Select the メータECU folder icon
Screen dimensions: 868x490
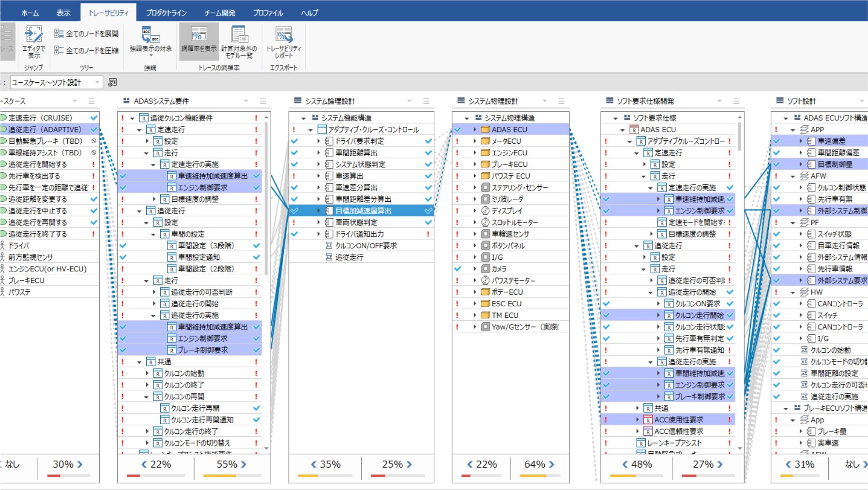pyautogui.click(x=486, y=141)
